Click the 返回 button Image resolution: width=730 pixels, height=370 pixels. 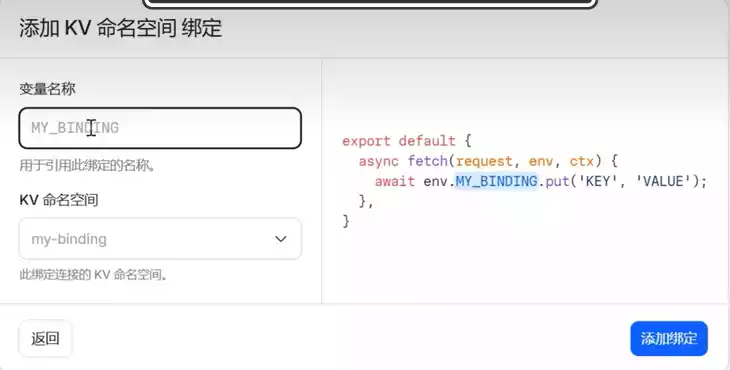coord(45,338)
